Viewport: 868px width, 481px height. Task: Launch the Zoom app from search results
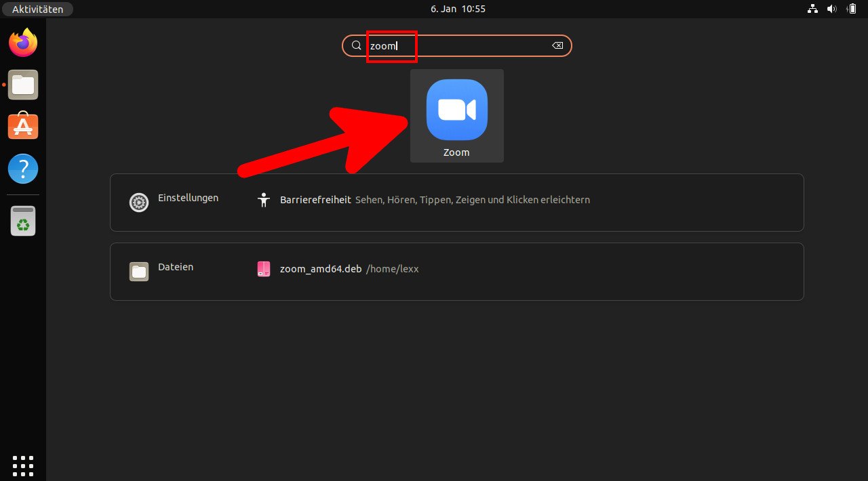click(x=456, y=115)
